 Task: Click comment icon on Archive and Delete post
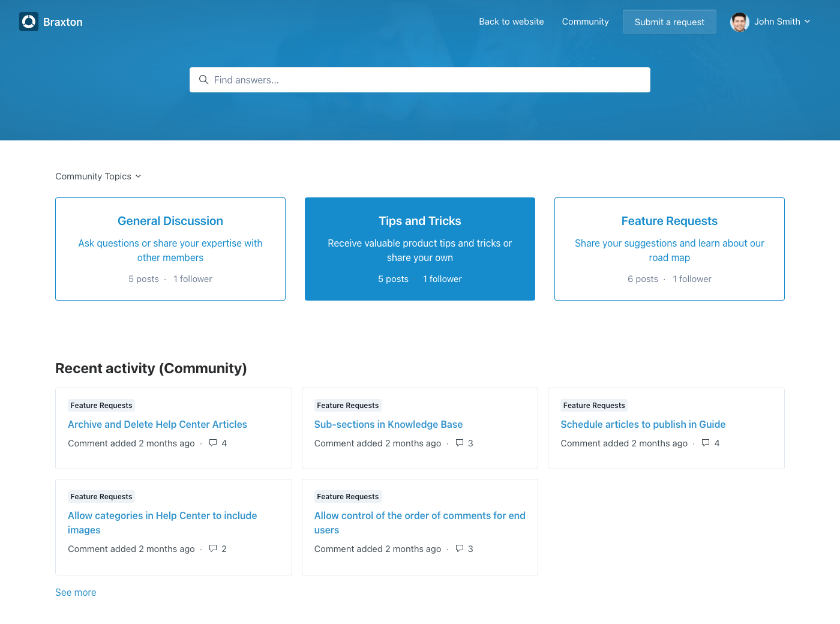pyautogui.click(x=213, y=443)
